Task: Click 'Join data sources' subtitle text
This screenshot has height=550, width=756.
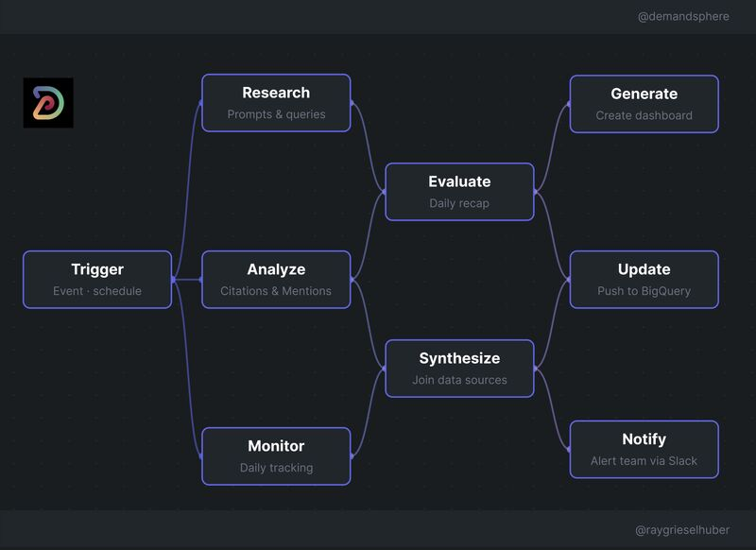Action: [459, 380]
